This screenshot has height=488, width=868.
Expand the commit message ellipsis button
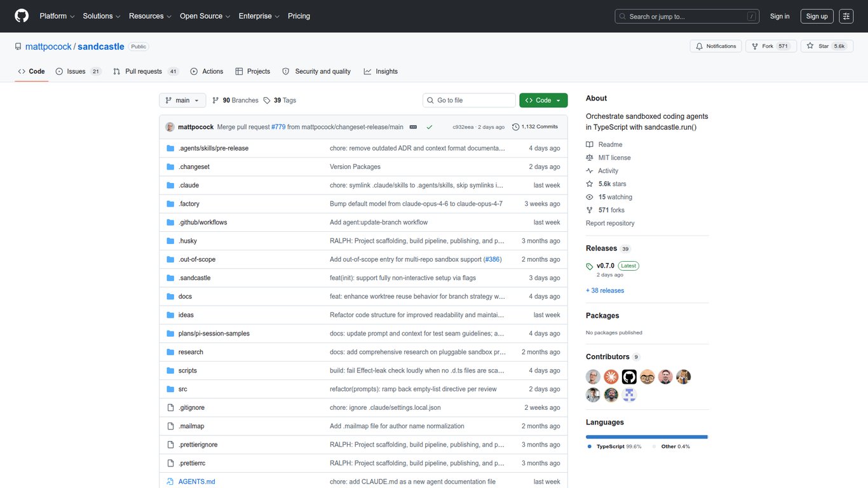point(413,127)
